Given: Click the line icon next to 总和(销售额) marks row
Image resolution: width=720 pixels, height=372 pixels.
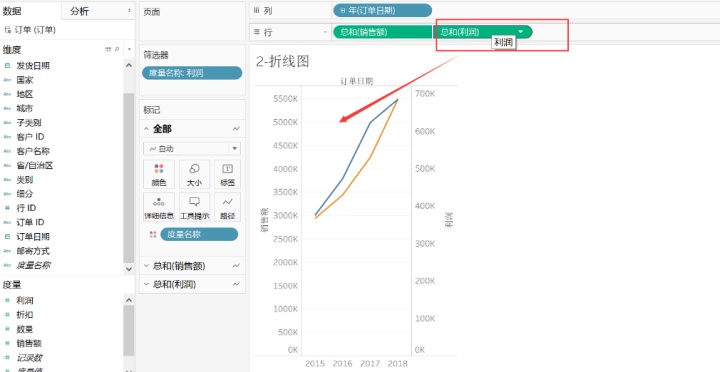Looking at the screenshot, I should click(x=236, y=265).
